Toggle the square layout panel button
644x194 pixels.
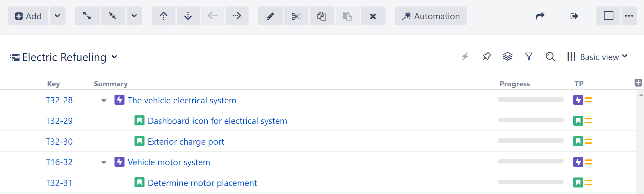608,16
